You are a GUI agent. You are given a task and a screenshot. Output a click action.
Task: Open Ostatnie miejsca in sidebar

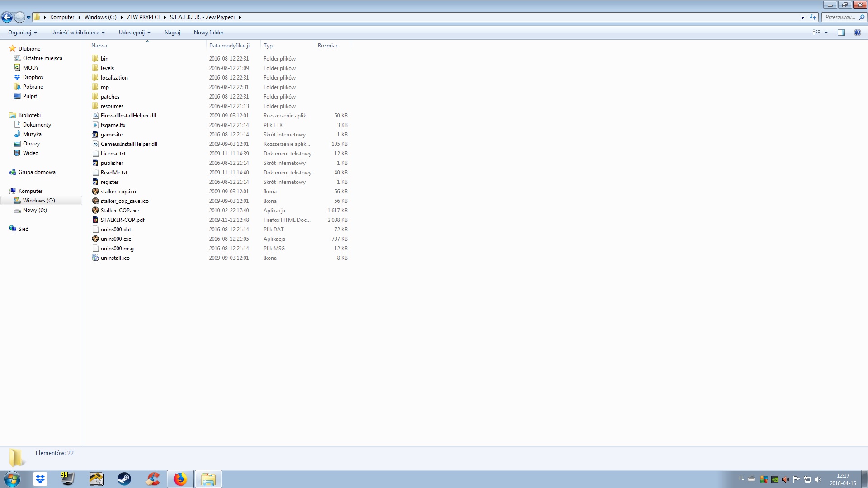(x=42, y=58)
